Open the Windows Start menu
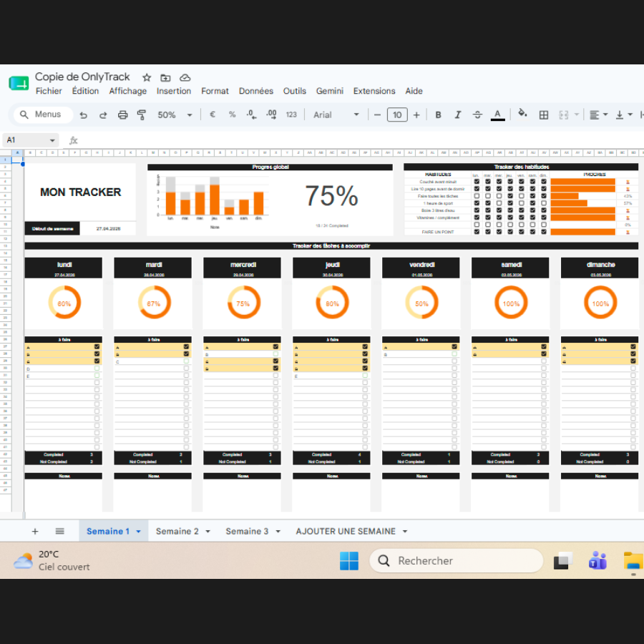This screenshot has height=644, width=644. pos(349,561)
